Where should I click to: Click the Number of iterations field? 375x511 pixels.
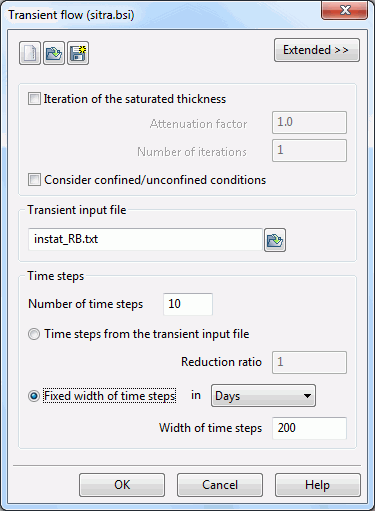tap(309, 151)
